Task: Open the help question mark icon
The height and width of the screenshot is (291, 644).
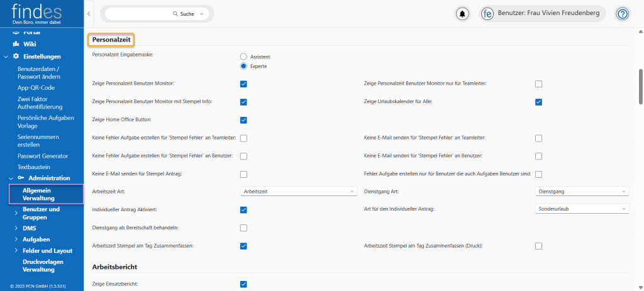Action: [622, 14]
